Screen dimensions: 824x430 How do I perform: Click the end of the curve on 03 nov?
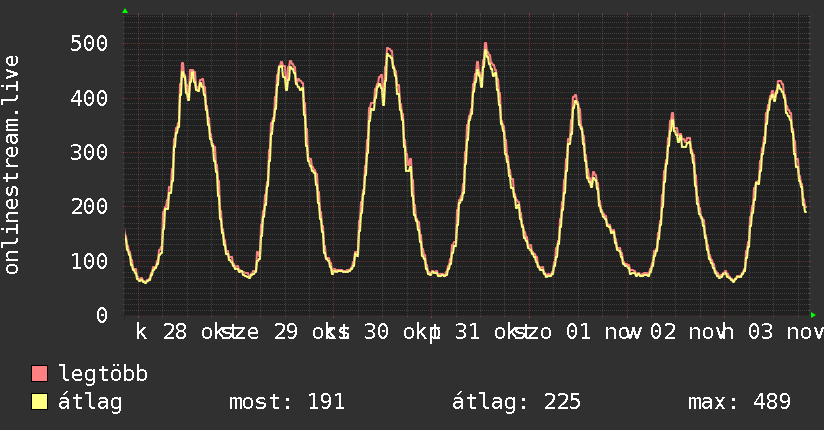(x=806, y=211)
